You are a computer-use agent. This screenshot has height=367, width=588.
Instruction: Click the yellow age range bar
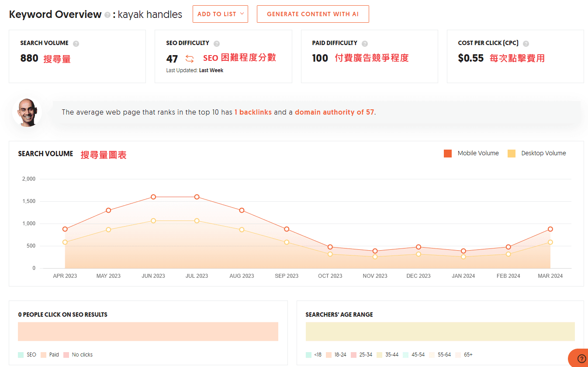point(440,332)
